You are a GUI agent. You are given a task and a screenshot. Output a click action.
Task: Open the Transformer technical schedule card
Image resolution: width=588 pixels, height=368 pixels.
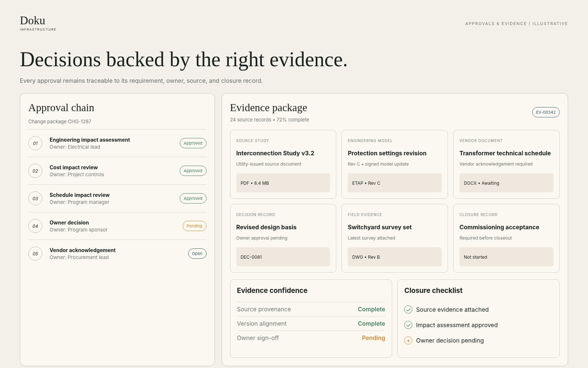point(506,164)
